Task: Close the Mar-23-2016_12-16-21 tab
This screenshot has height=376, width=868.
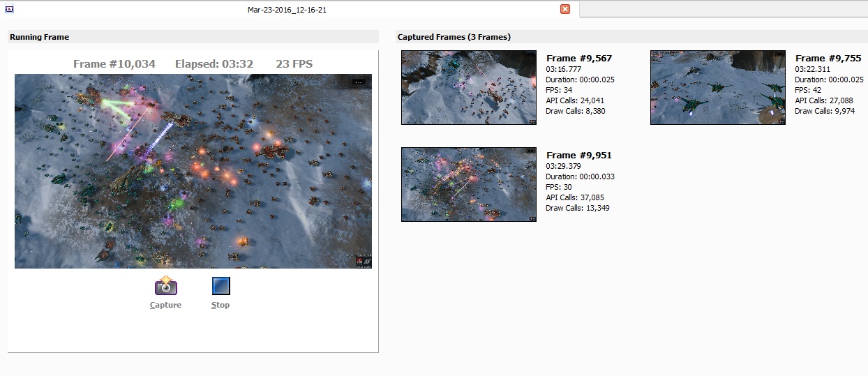Action: tap(565, 9)
